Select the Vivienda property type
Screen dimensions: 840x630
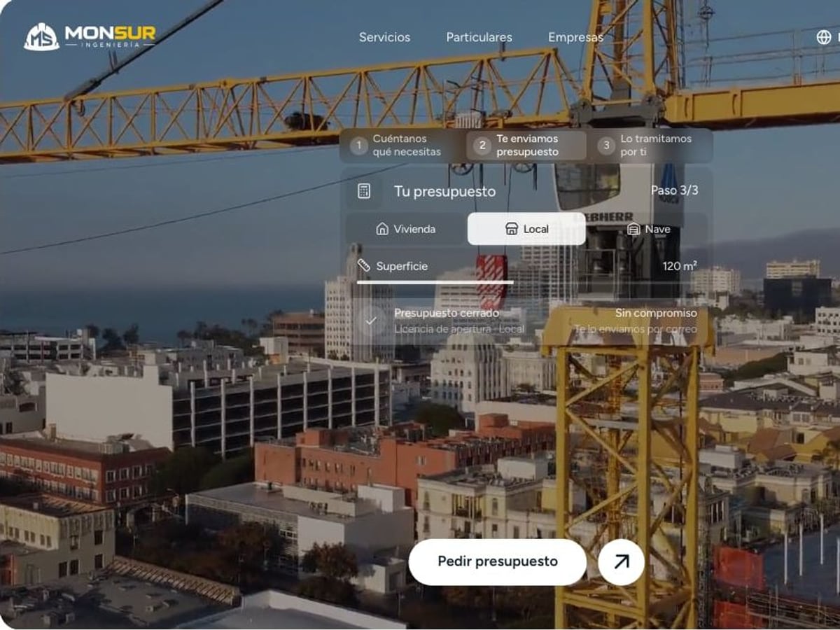[406, 229]
